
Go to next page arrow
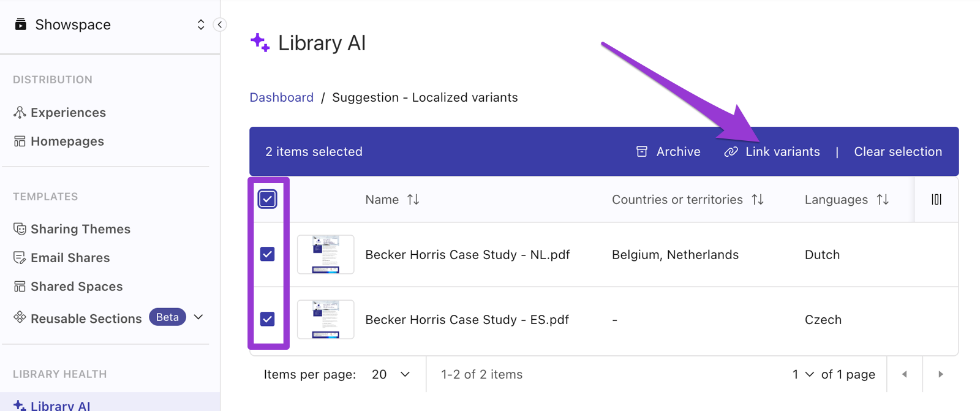(x=941, y=374)
